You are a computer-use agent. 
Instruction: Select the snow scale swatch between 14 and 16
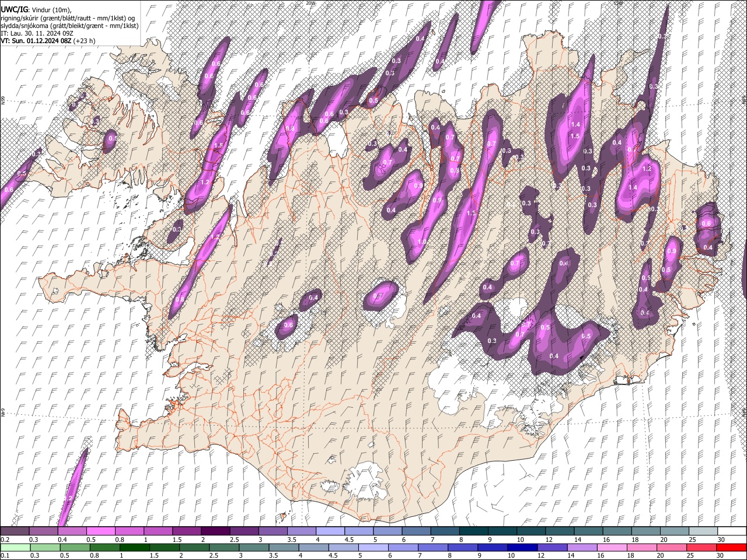[588, 531]
